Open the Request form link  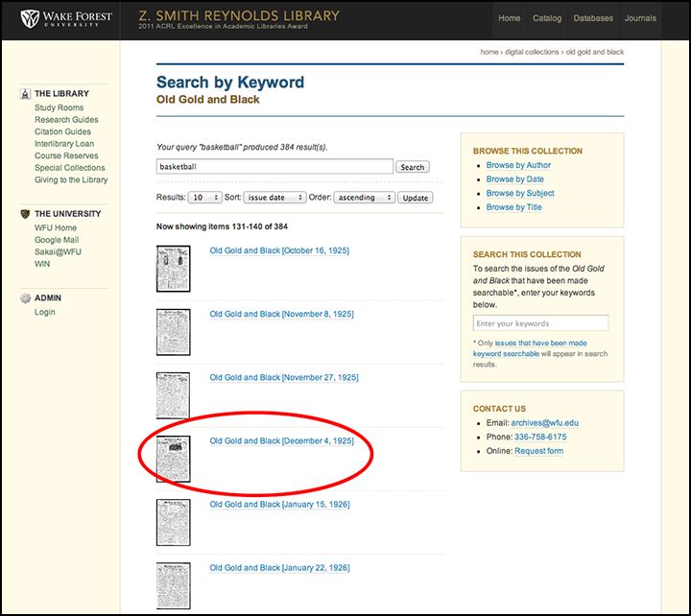538,451
